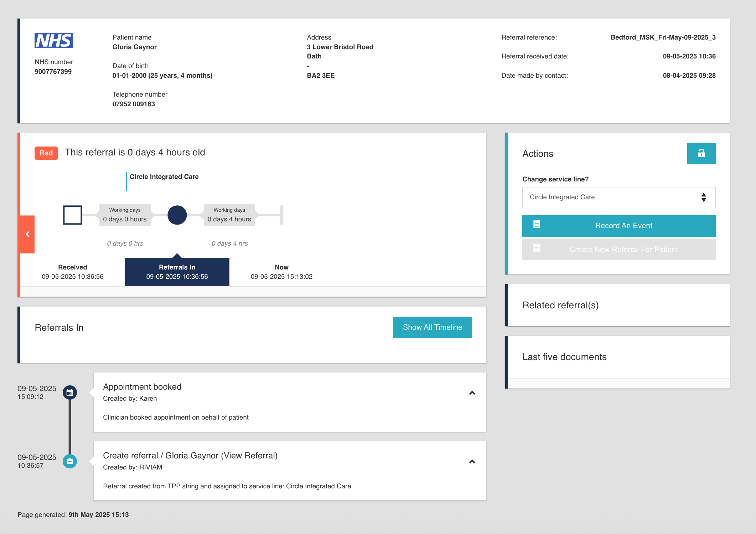Click the document icon on Create New Referral
The width and height of the screenshot is (756, 534).
[x=536, y=248]
